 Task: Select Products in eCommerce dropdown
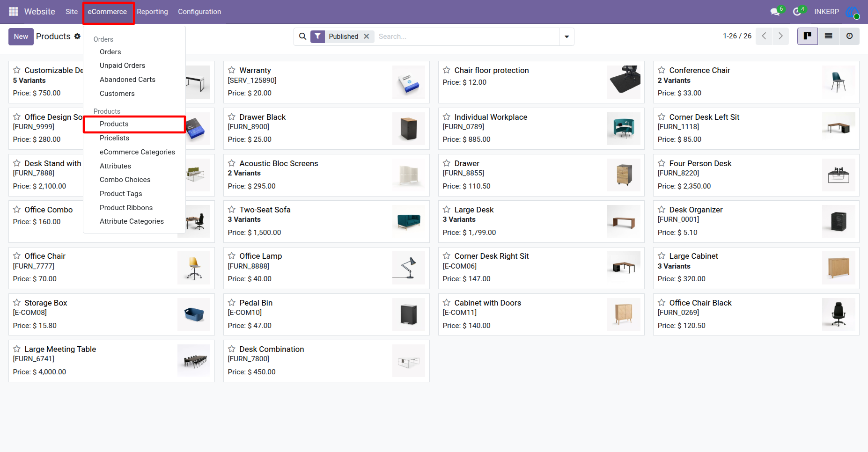(134, 124)
